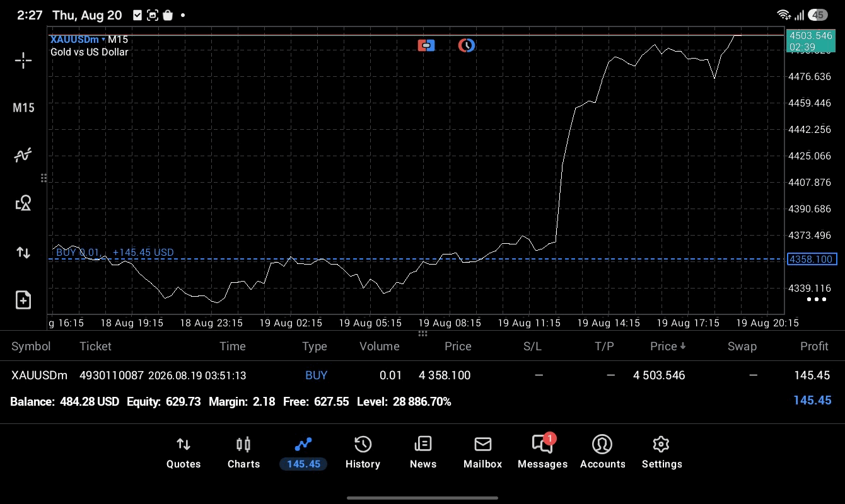Viewport: 845px width, 504px height.
Task: Open the Settings tab
Action: click(x=661, y=453)
